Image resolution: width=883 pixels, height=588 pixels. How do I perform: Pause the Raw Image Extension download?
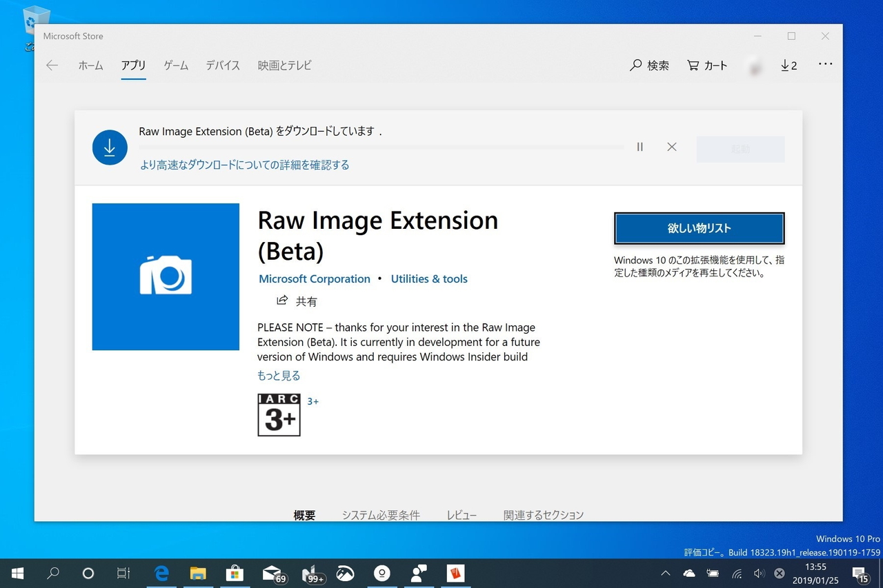click(x=640, y=147)
